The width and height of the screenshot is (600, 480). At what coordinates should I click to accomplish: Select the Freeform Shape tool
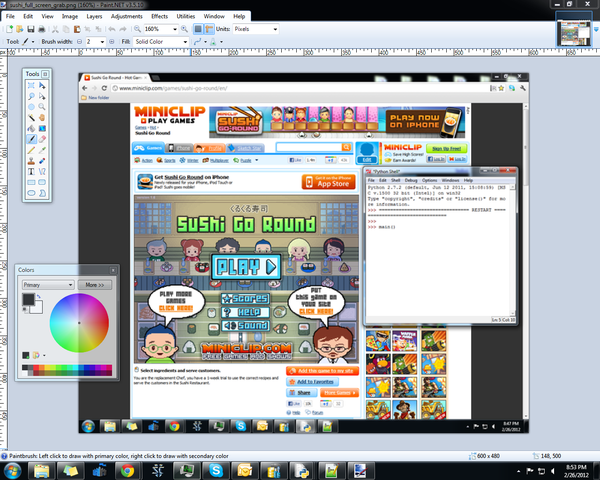coord(42,193)
